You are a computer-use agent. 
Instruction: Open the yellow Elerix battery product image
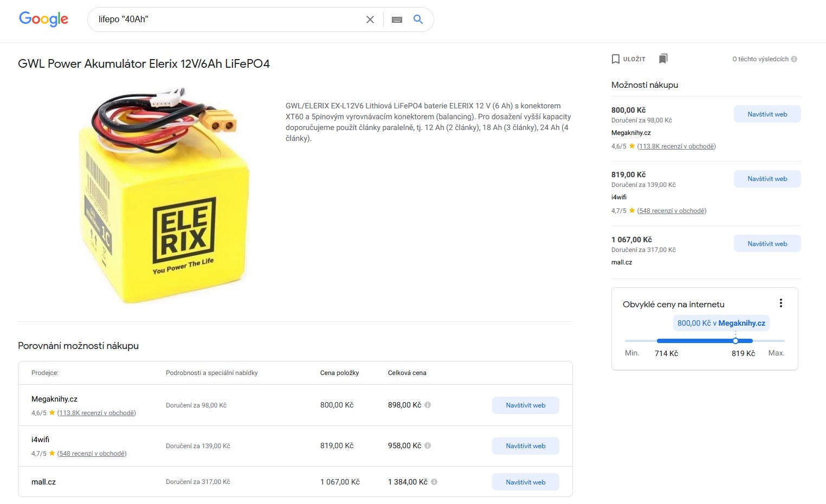pyautogui.click(x=164, y=195)
